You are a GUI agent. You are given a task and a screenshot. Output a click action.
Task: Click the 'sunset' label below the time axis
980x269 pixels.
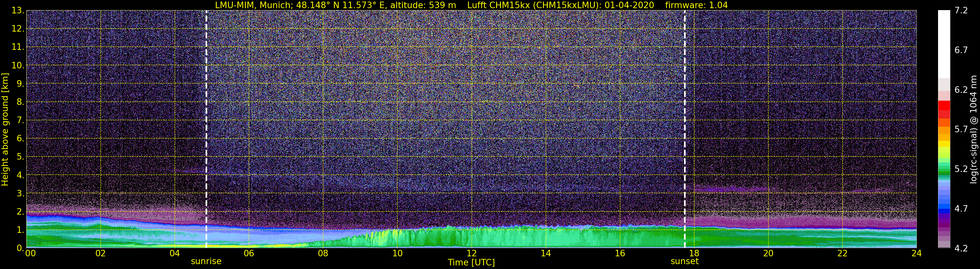[x=684, y=261]
